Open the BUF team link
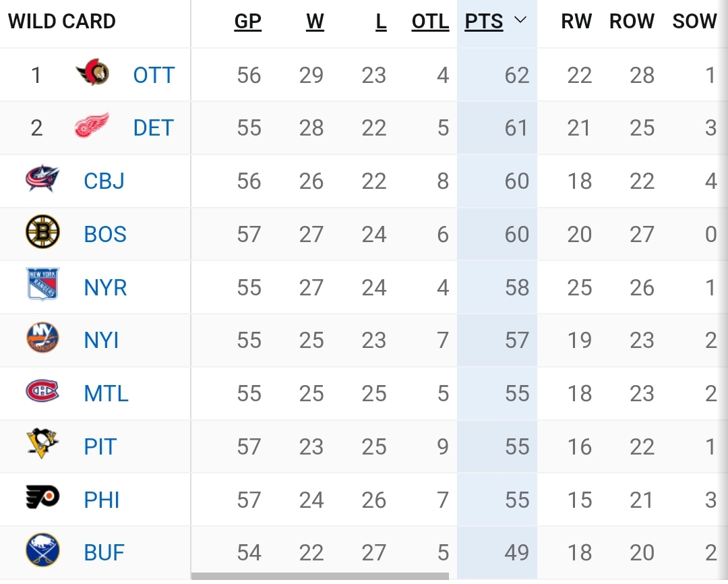 104,552
